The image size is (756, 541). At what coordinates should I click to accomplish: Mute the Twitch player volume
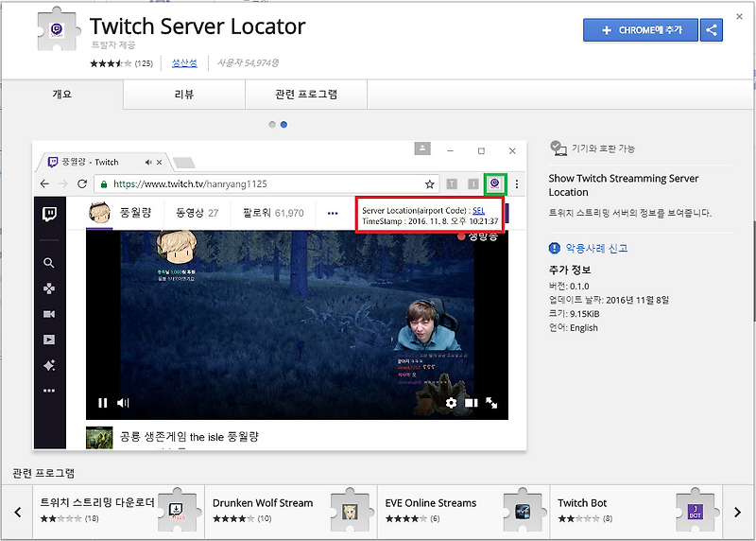(123, 403)
